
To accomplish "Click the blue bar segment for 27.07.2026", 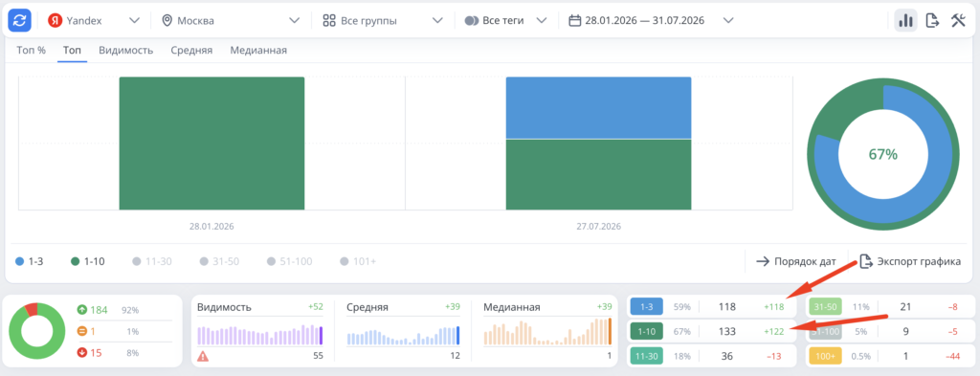I will [x=599, y=107].
